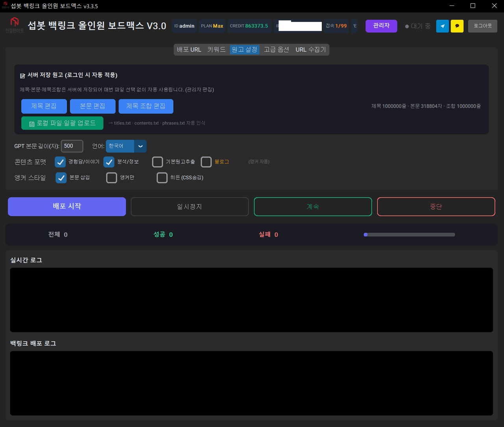504x427 pixels.
Task: Open 제목 조합 편집 editor
Action: tap(146, 106)
